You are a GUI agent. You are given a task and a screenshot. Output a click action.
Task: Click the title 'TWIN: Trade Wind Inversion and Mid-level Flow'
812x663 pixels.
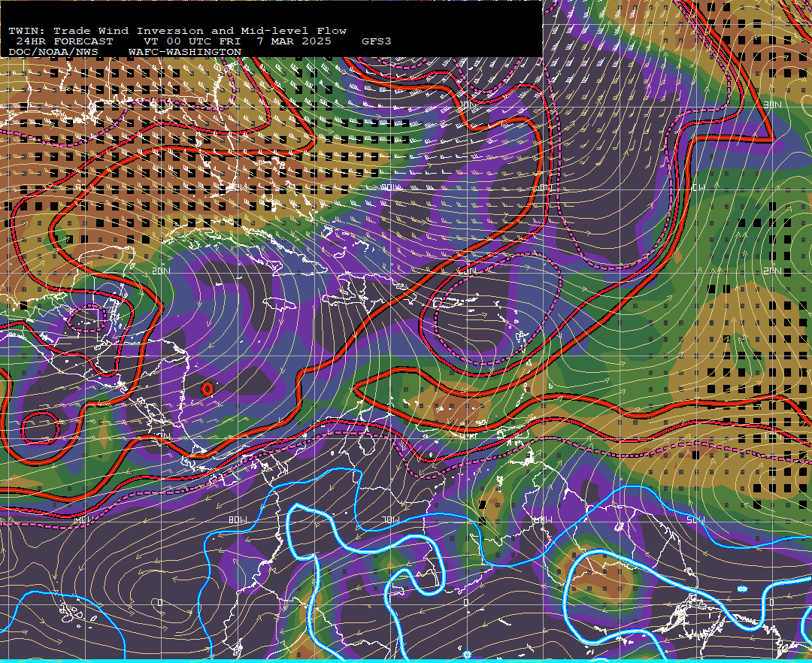click(x=177, y=31)
